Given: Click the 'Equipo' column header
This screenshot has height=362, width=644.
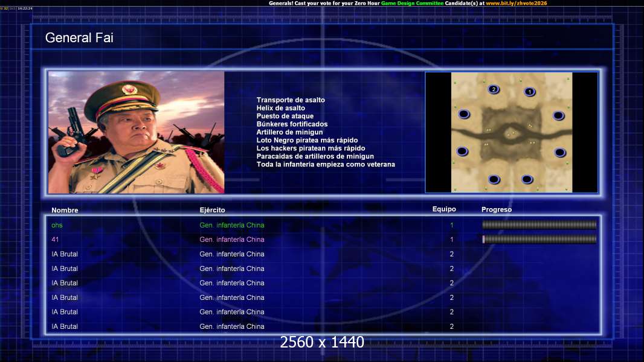Looking at the screenshot, I should pyautogui.click(x=444, y=209).
